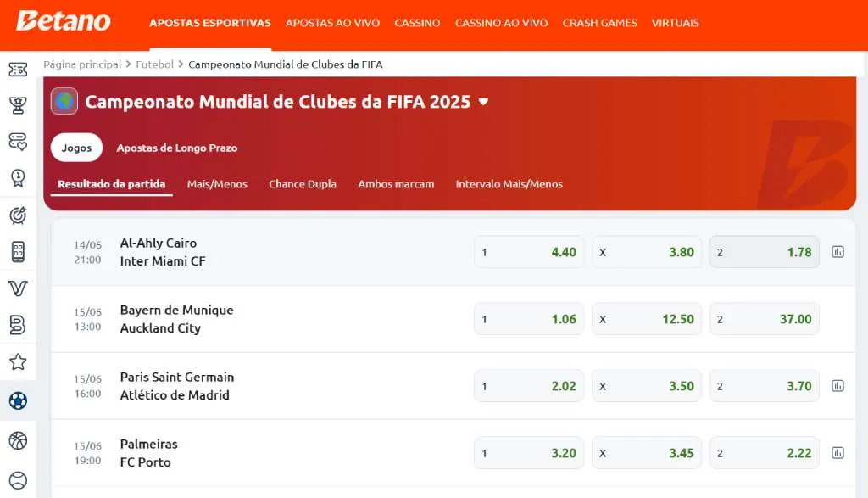View statistics for Al-Ahly Cairo vs Inter Miami
The height and width of the screenshot is (498, 868).
pyautogui.click(x=838, y=251)
